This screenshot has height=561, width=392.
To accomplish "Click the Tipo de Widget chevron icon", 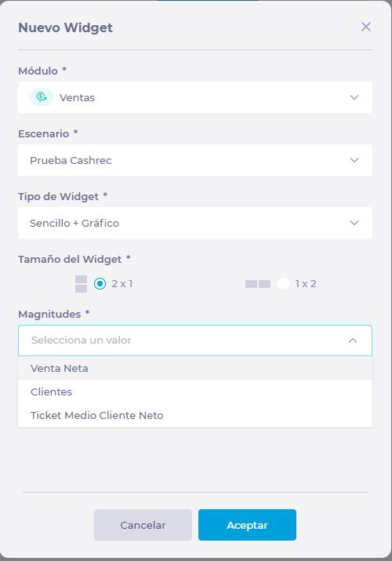I will [354, 223].
